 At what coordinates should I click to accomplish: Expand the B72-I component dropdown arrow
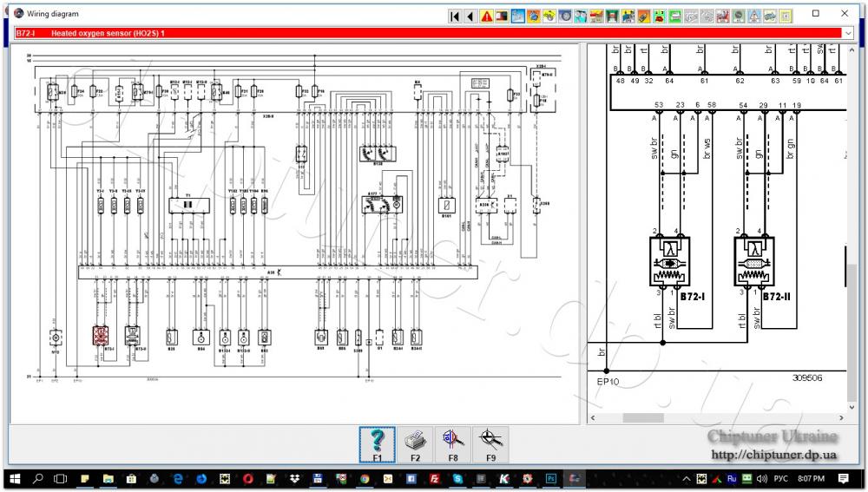tap(847, 33)
